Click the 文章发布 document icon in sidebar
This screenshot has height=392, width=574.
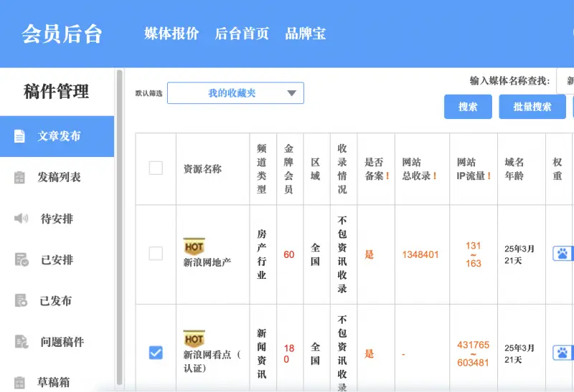19,136
